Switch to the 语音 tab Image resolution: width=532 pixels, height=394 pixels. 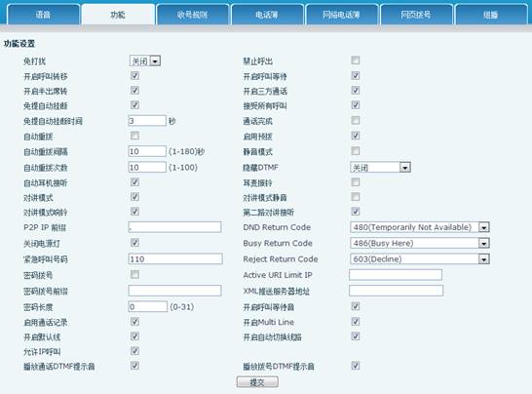[x=43, y=15]
